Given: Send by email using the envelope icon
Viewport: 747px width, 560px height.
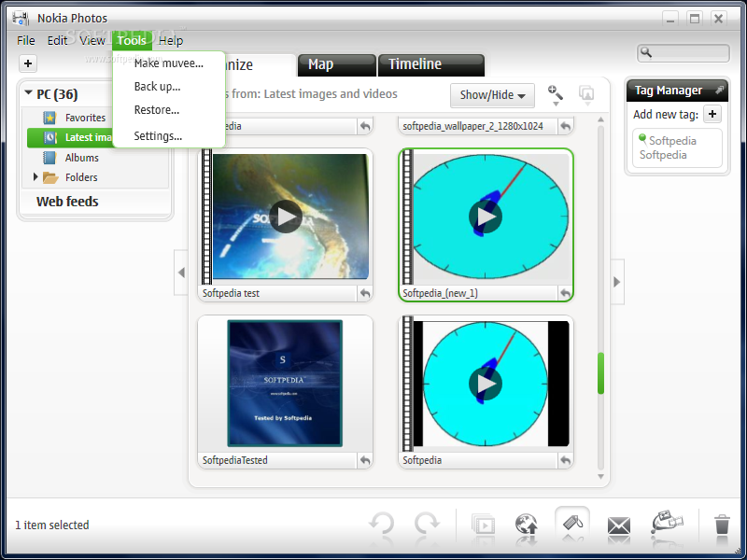Looking at the screenshot, I should [619, 526].
